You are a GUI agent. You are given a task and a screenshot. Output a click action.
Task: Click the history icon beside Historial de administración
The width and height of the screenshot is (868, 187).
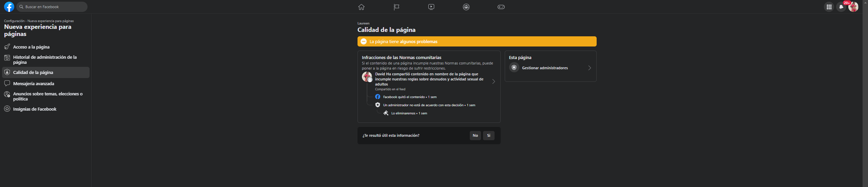click(x=7, y=58)
